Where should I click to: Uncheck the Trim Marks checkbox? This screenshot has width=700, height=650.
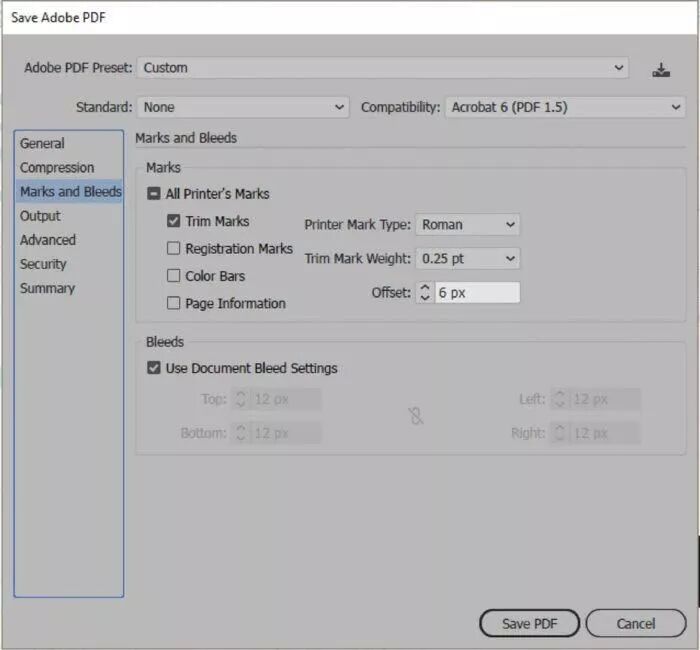(173, 221)
